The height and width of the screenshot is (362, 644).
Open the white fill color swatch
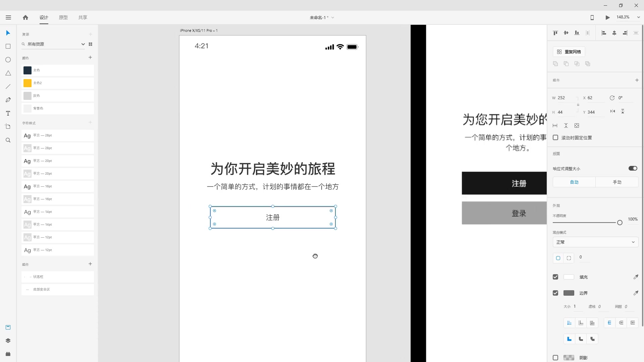coord(569,277)
